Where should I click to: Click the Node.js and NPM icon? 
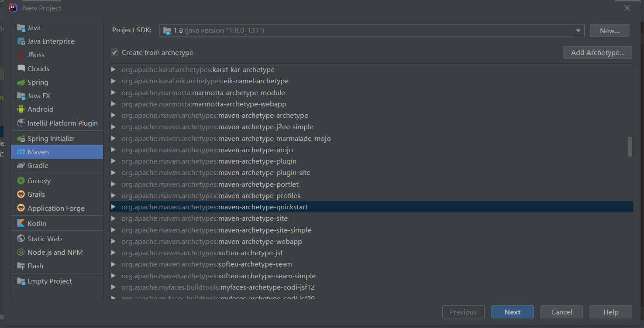tap(21, 253)
